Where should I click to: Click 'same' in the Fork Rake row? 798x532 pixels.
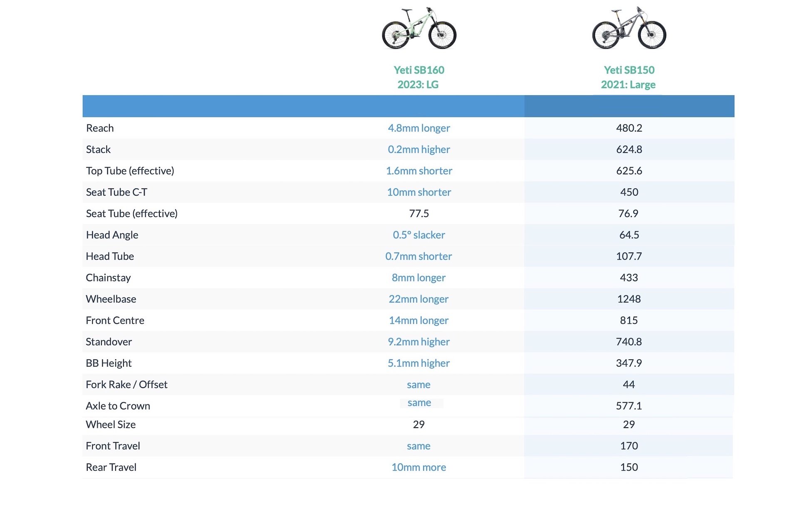click(x=419, y=385)
